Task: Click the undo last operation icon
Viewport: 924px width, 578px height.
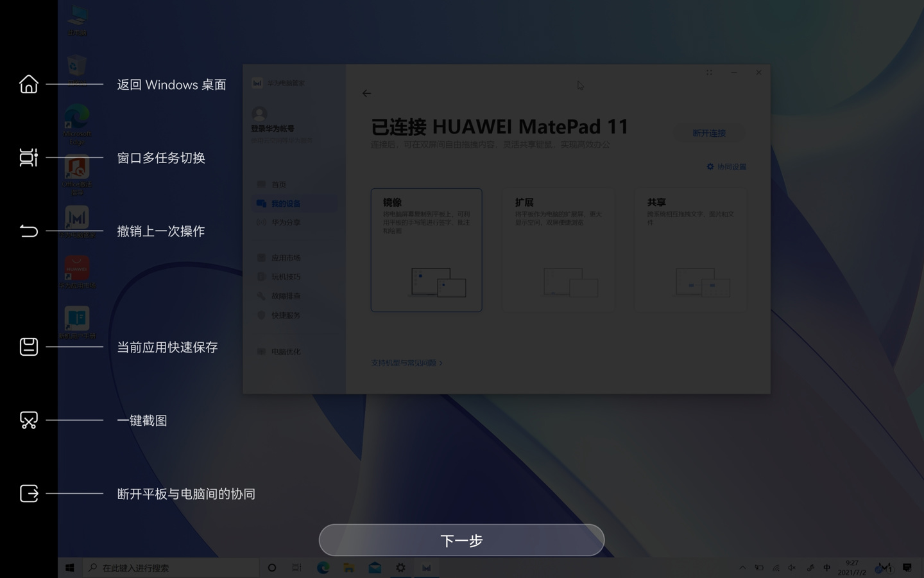Action: 29,231
